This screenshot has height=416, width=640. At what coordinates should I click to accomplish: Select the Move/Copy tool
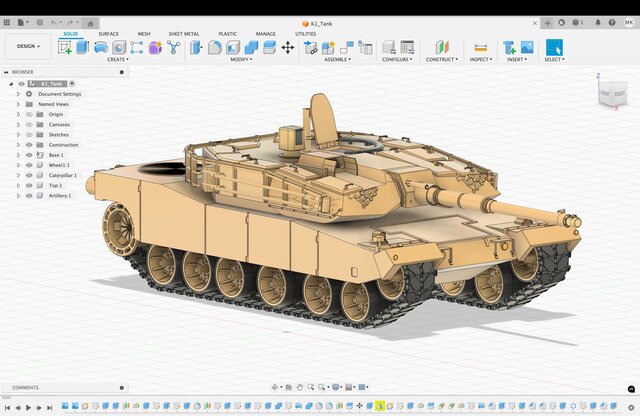tap(288, 47)
